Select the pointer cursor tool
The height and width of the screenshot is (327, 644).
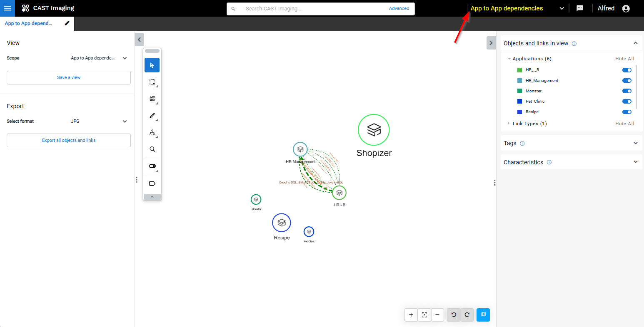click(x=152, y=65)
